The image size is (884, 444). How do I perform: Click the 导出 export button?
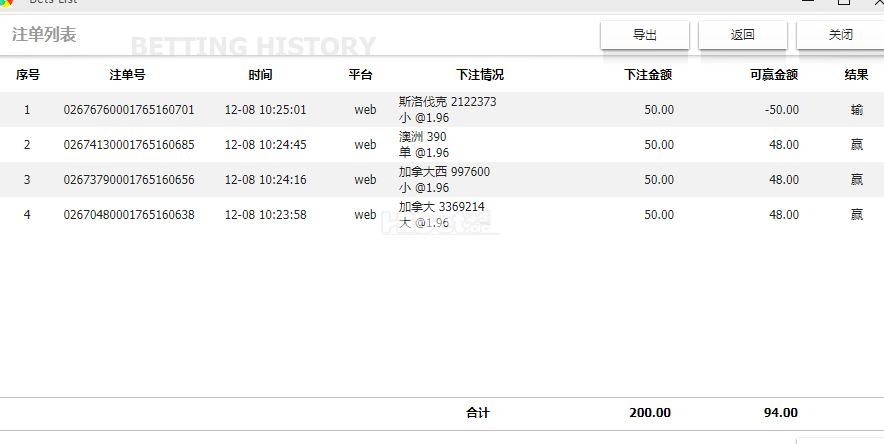[644, 35]
